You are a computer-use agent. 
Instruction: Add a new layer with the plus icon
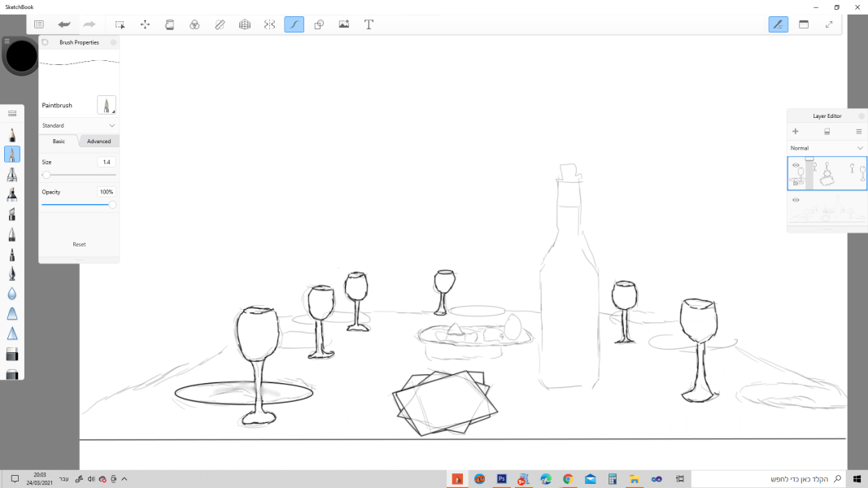795,131
